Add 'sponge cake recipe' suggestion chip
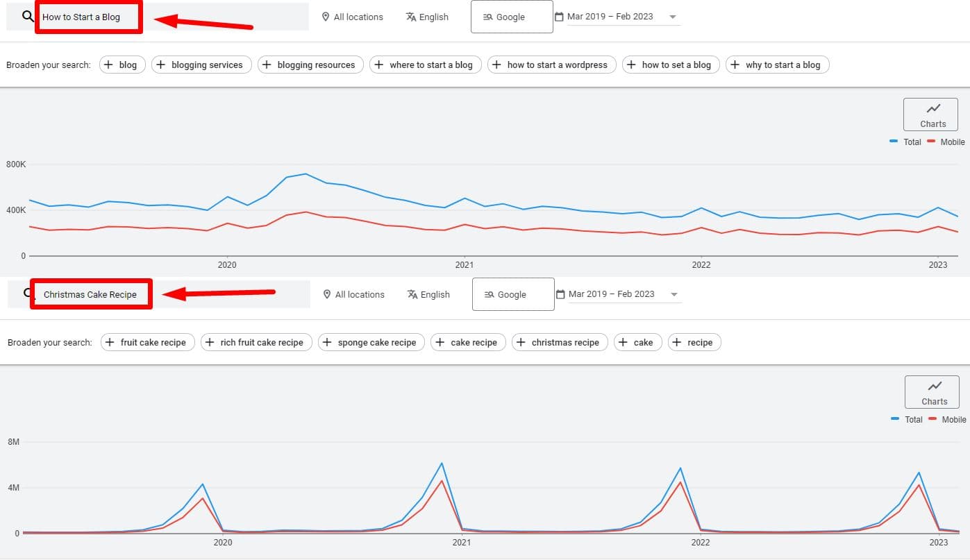 tap(371, 342)
